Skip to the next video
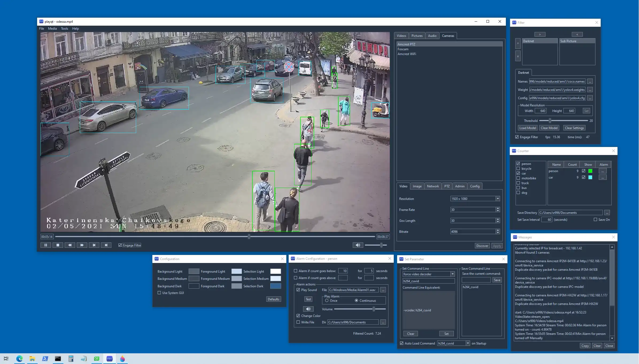The height and width of the screenshot is (364, 639). point(106,245)
